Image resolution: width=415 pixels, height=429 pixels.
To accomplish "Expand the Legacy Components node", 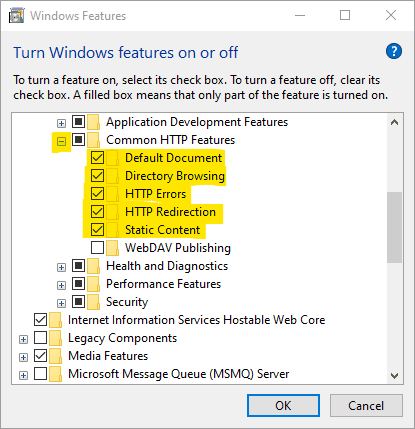I will pos(23,340).
